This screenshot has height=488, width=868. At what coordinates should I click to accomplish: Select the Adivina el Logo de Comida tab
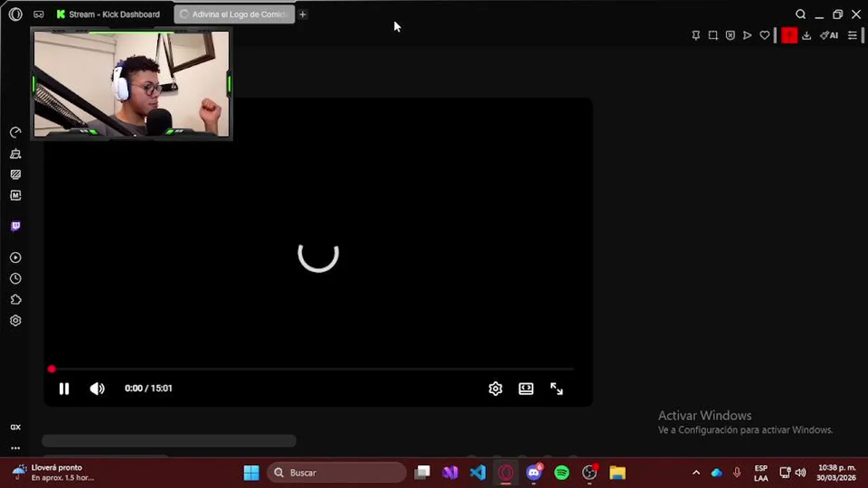pos(234,14)
